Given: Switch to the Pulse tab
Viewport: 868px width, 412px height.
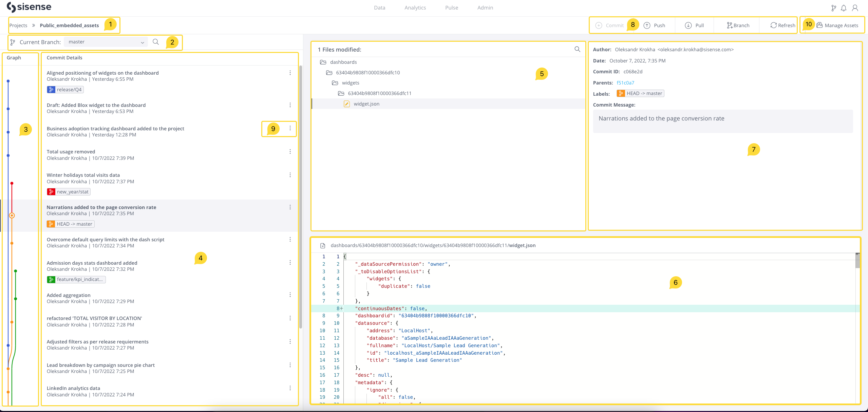Looking at the screenshot, I should [x=451, y=8].
